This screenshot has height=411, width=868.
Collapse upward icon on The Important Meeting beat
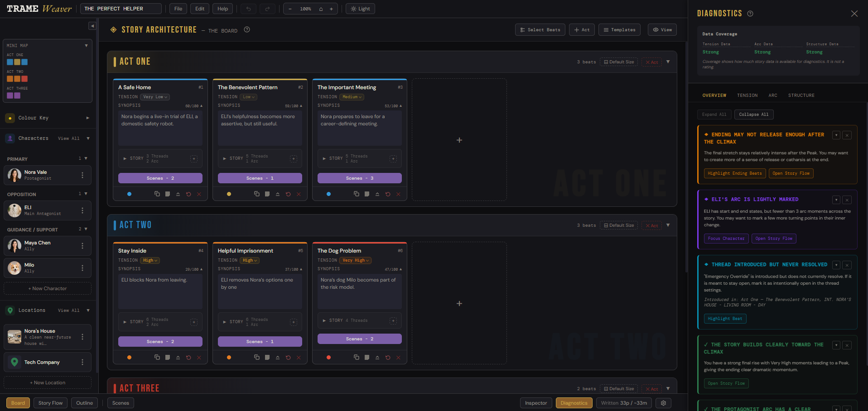click(377, 194)
